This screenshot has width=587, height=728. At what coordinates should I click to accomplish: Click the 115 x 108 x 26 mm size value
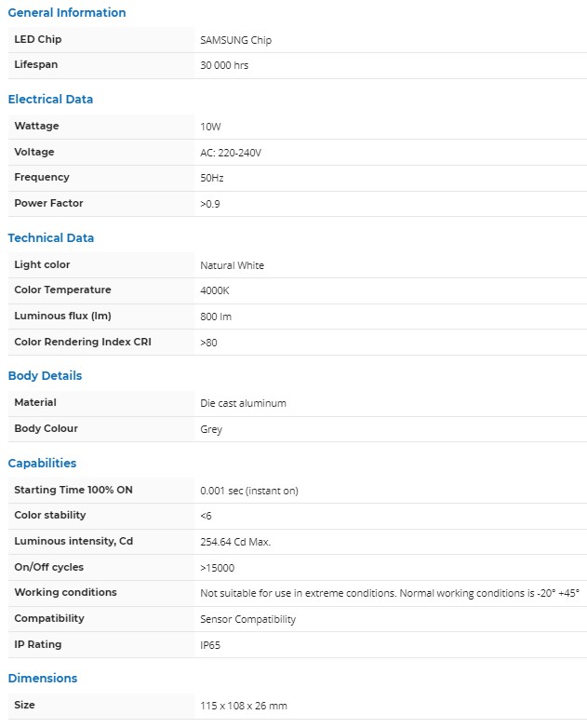[x=246, y=706]
